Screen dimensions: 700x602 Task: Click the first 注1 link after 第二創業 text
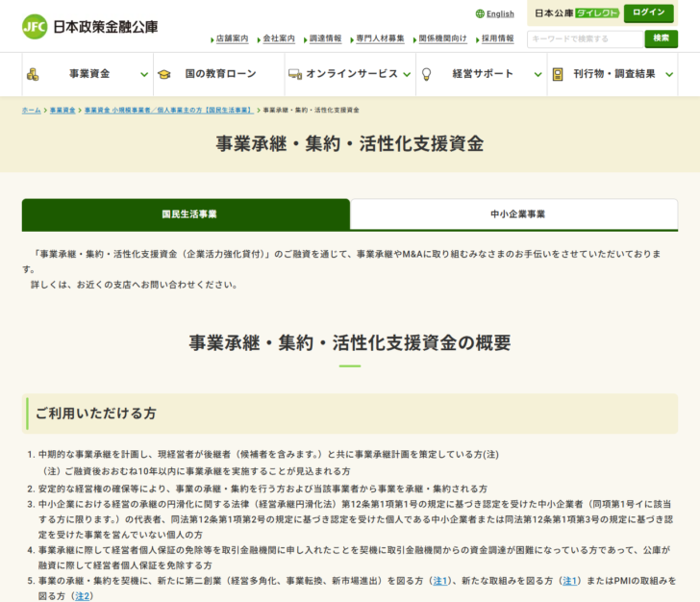[x=439, y=581]
